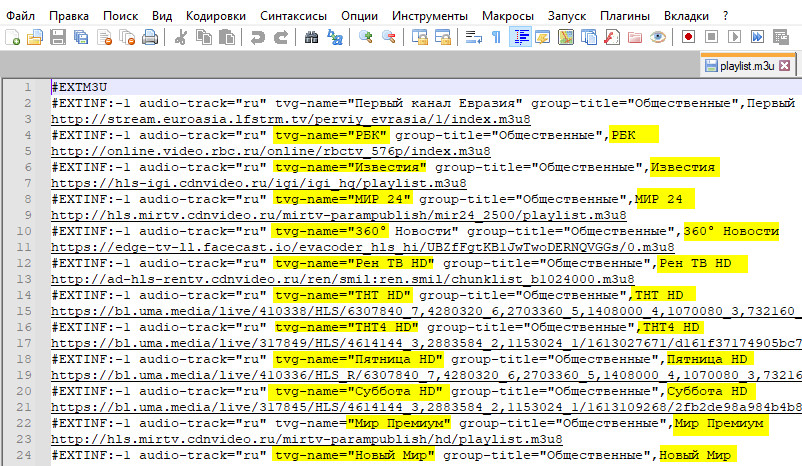The image size is (802, 466).
Task: Close the playlist.m3u tab
Action: click(x=785, y=65)
